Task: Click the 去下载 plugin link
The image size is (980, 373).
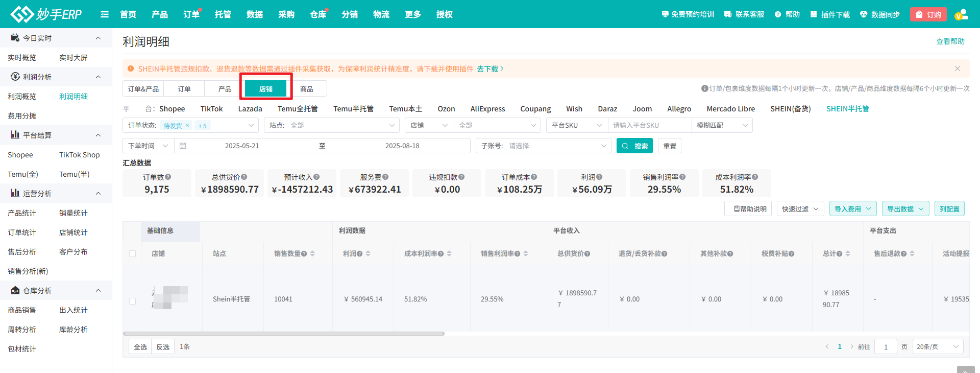Action: click(x=490, y=68)
